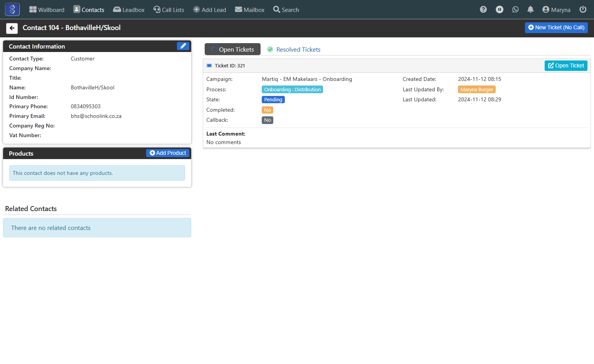
Task: Click the 'There are no related contacts' notice
Action: (x=97, y=228)
